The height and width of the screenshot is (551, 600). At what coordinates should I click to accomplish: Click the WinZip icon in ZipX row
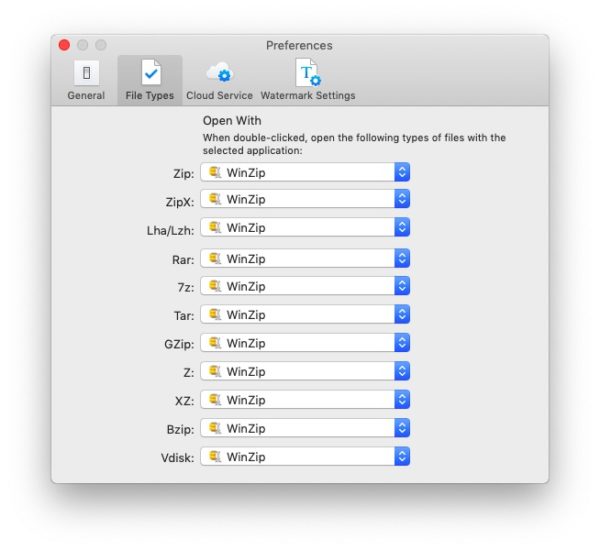click(215, 199)
